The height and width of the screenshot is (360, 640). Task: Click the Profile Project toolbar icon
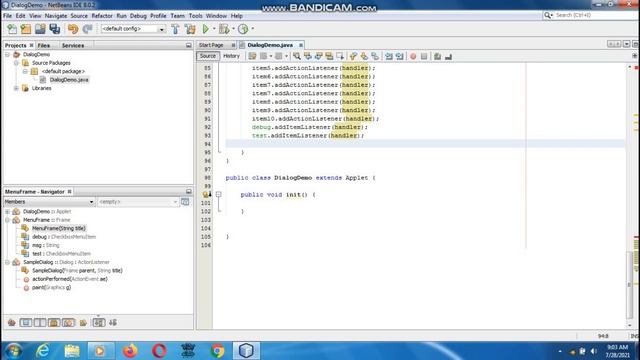pyautogui.click(x=243, y=29)
